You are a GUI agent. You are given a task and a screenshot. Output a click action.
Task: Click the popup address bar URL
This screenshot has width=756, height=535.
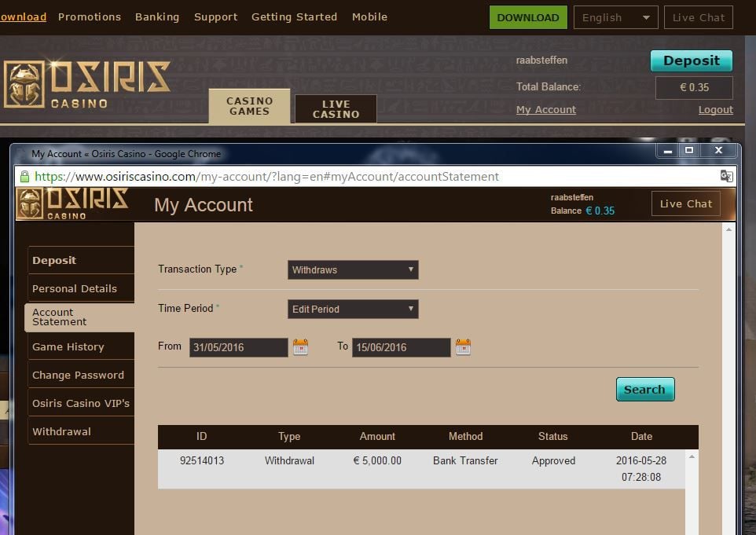(266, 177)
